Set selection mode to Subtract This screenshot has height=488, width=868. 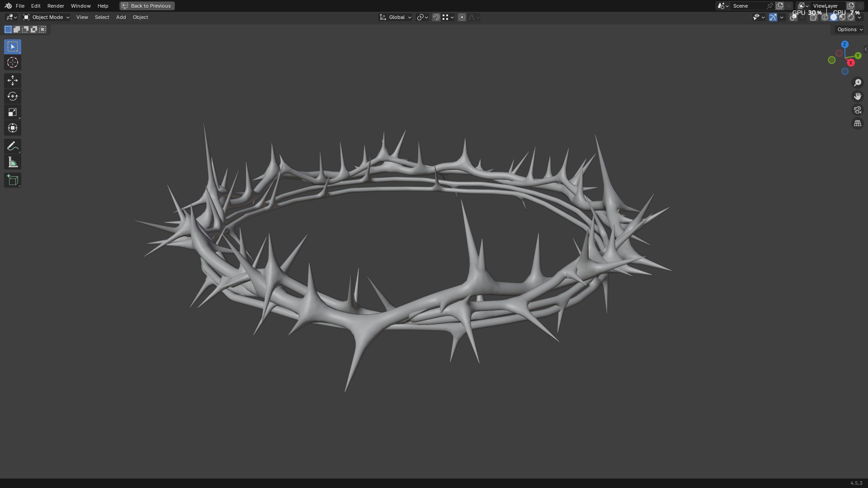(25, 29)
